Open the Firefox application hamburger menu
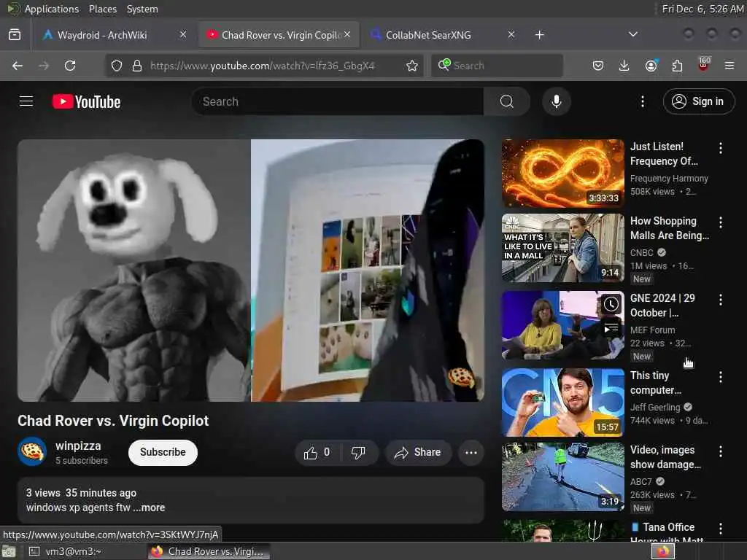Screen dimensions: 747x560 coord(729,66)
